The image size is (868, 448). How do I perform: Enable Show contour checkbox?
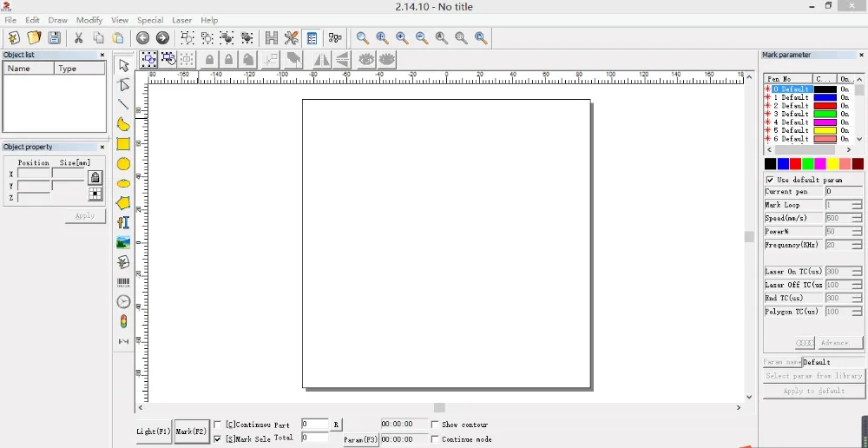[435, 425]
